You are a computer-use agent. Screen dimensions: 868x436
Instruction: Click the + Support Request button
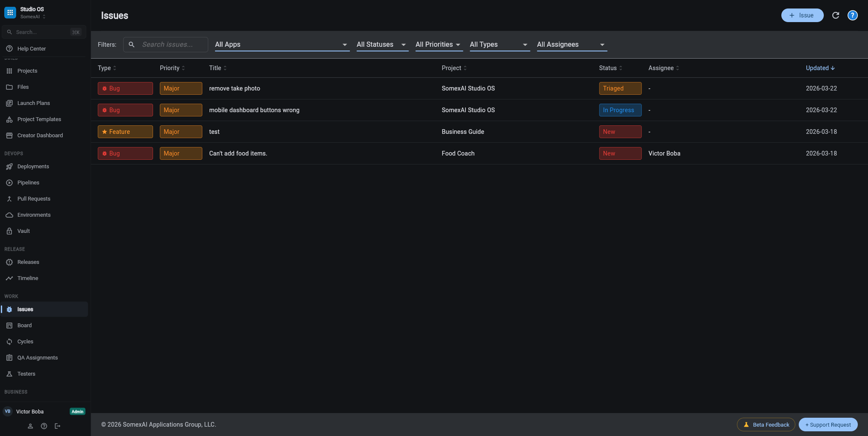[828, 425]
